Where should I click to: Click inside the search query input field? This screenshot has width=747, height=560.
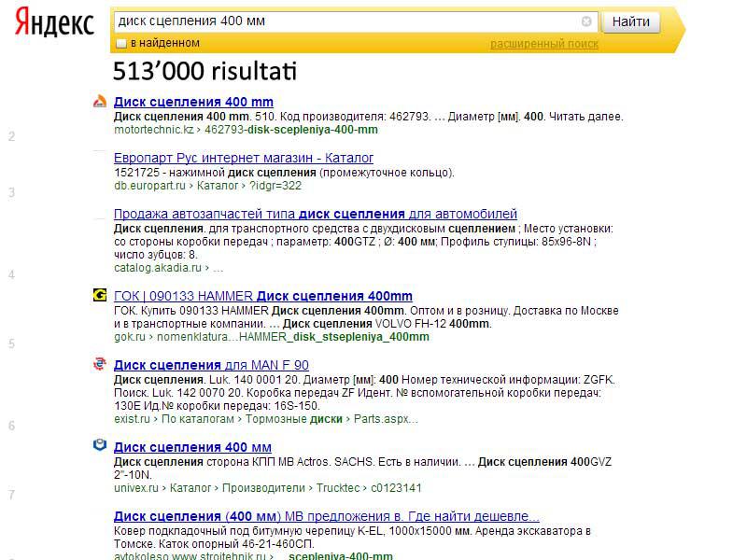(345, 21)
